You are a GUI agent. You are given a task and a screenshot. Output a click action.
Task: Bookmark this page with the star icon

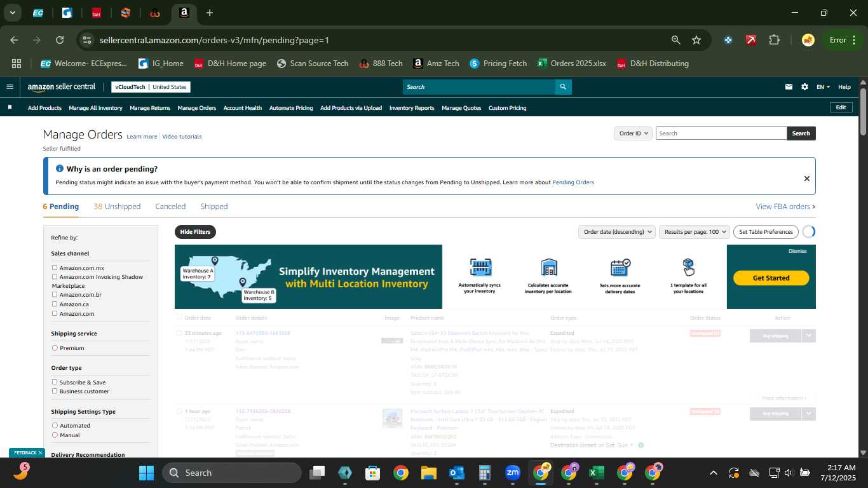(696, 40)
